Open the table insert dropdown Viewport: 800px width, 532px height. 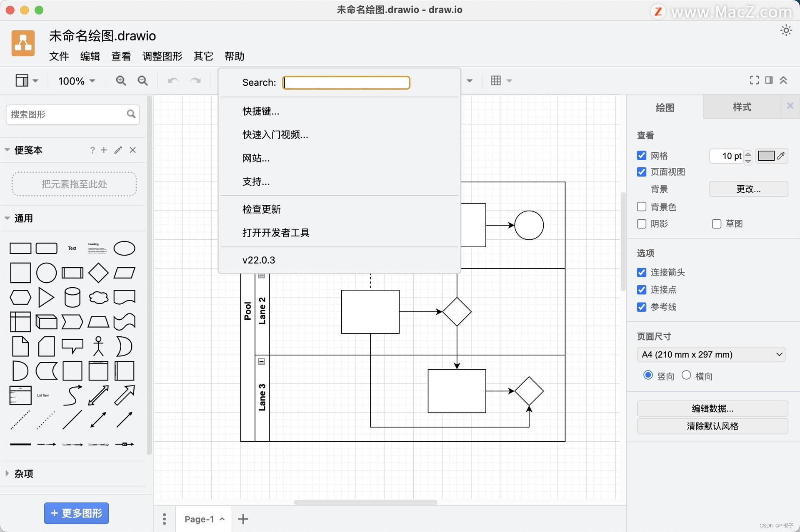501,80
